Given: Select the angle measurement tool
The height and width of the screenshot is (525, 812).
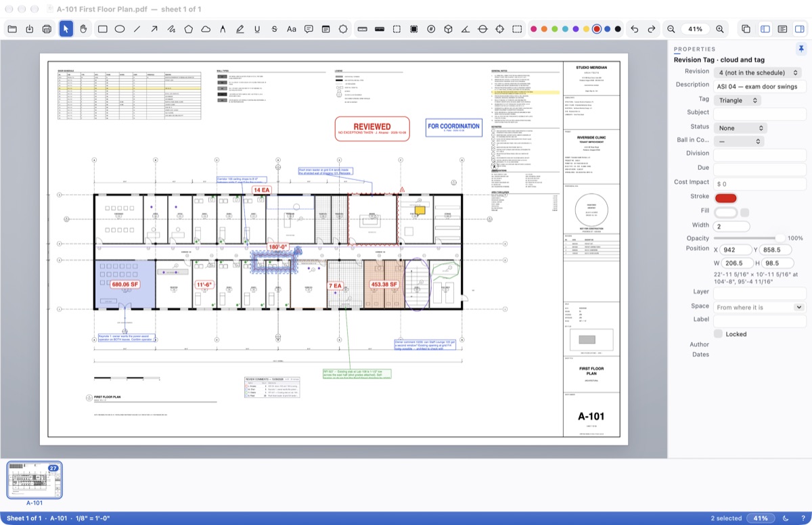Looking at the screenshot, I should [x=466, y=29].
